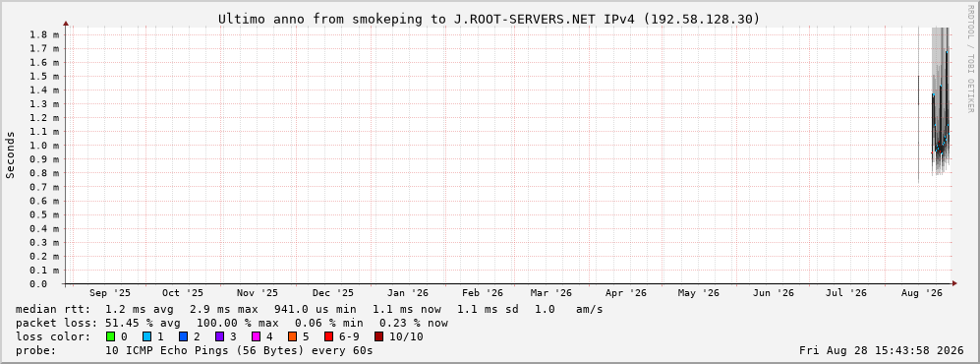Click the timestamp Fri Aug 28 15:43:58 2026

[x=882, y=350]
